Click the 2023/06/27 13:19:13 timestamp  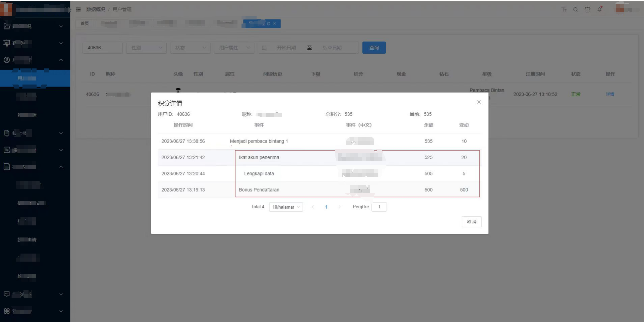click(183, 190)
